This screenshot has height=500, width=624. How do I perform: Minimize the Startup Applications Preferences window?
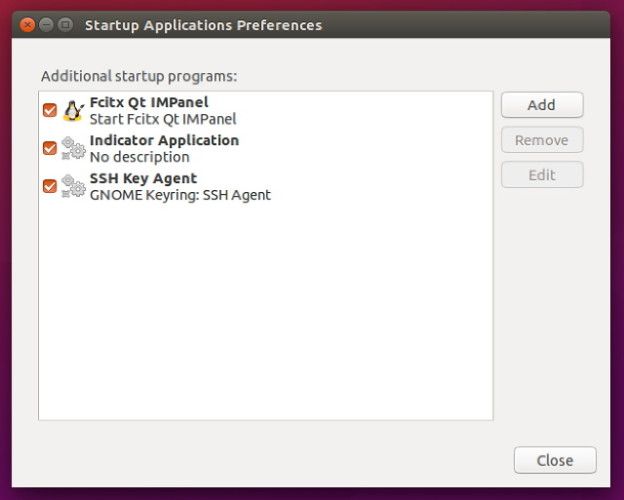[x=46, y=25]
